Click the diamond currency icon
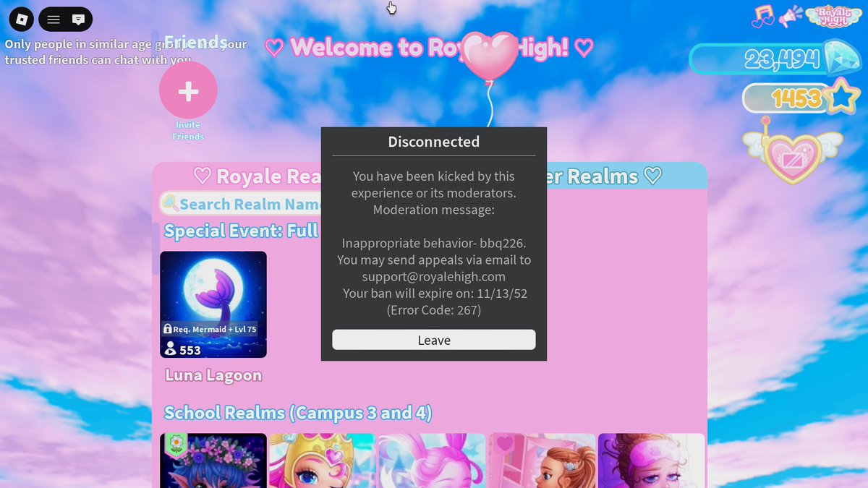This screenshot has width=868, height=488. coord(842,59)
